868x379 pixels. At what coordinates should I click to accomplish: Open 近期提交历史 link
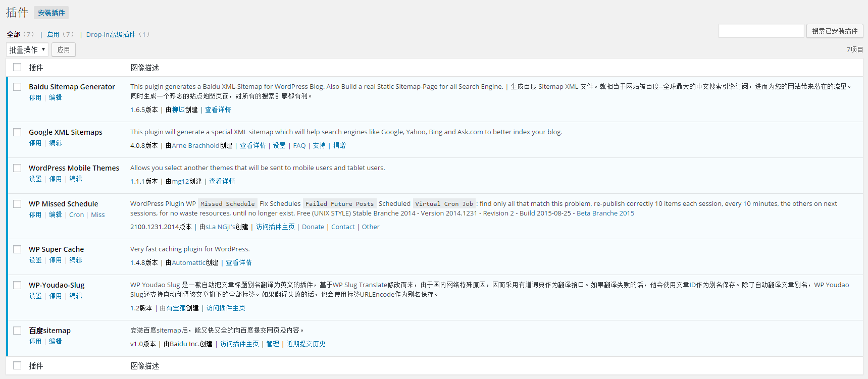(306, 344)
